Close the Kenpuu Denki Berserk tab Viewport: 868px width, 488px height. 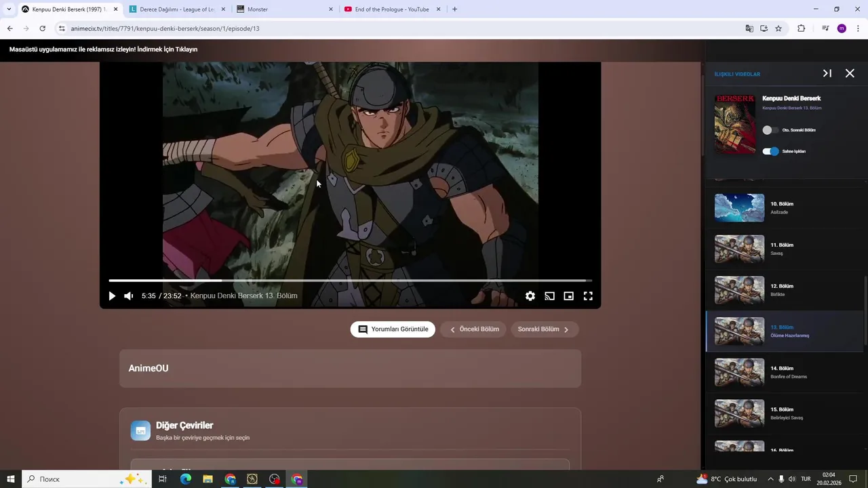click(115, 9)
